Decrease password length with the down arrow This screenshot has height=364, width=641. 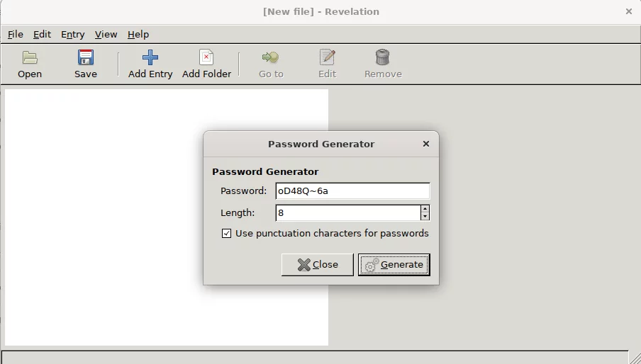pos(425,217)
